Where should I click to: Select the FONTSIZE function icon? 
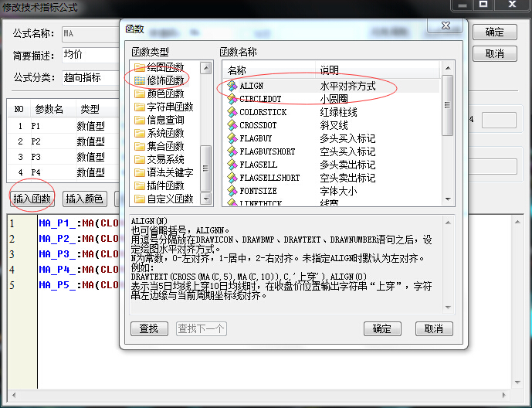click(x=231, y=191)
